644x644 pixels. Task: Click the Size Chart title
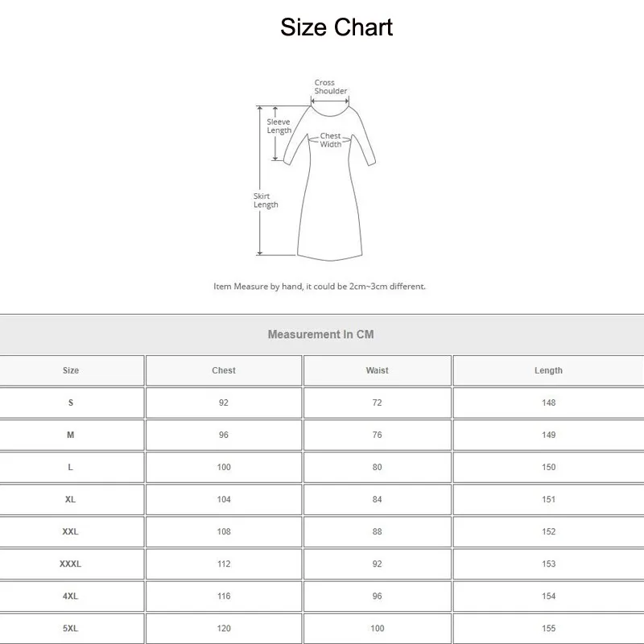[336, 27]
